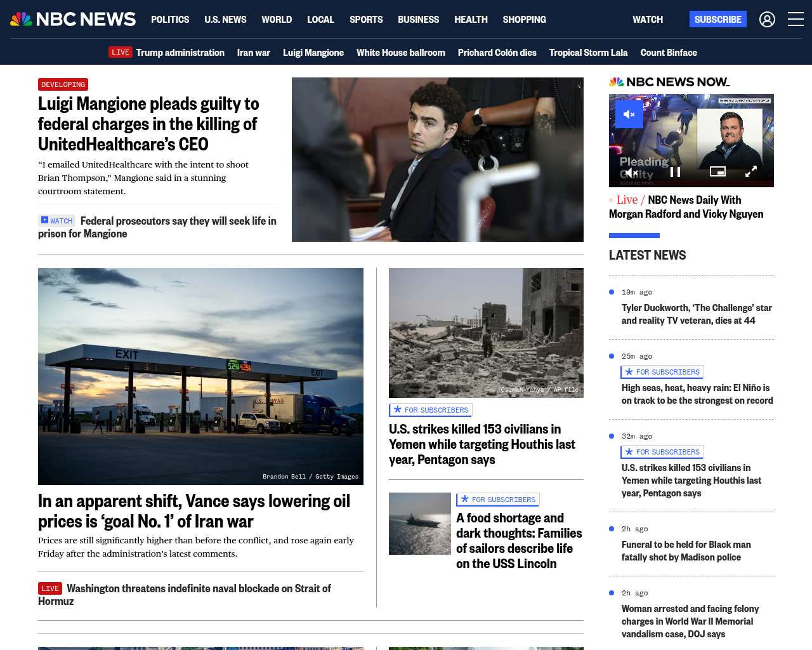Open the Luigi Mangione trending topic
Image resolution: width=812 pixels, height=650 pixels.
tap(313, 53)
